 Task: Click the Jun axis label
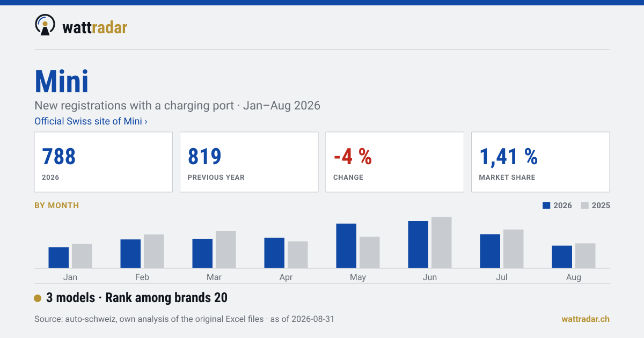click(x=430, y=277)
